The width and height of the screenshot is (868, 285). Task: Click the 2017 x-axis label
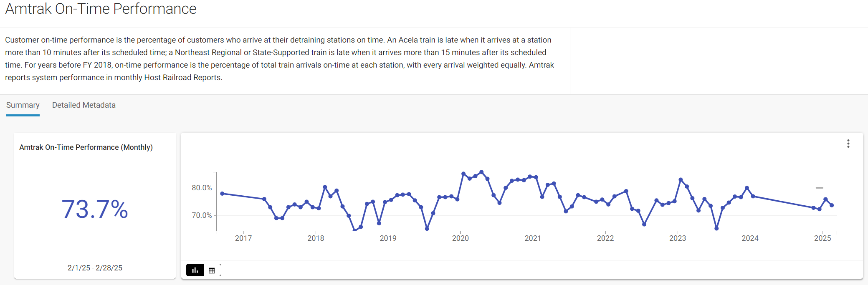[243, 238]
